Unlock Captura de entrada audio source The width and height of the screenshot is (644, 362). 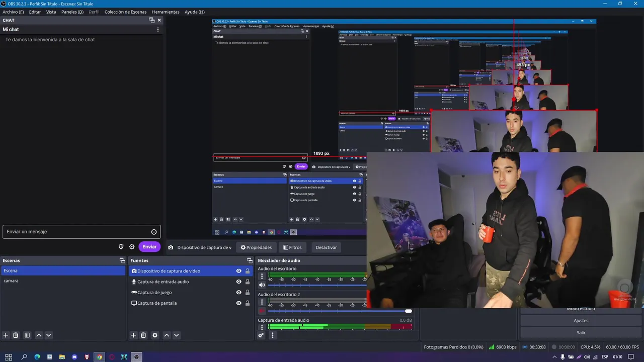(248, 282)
